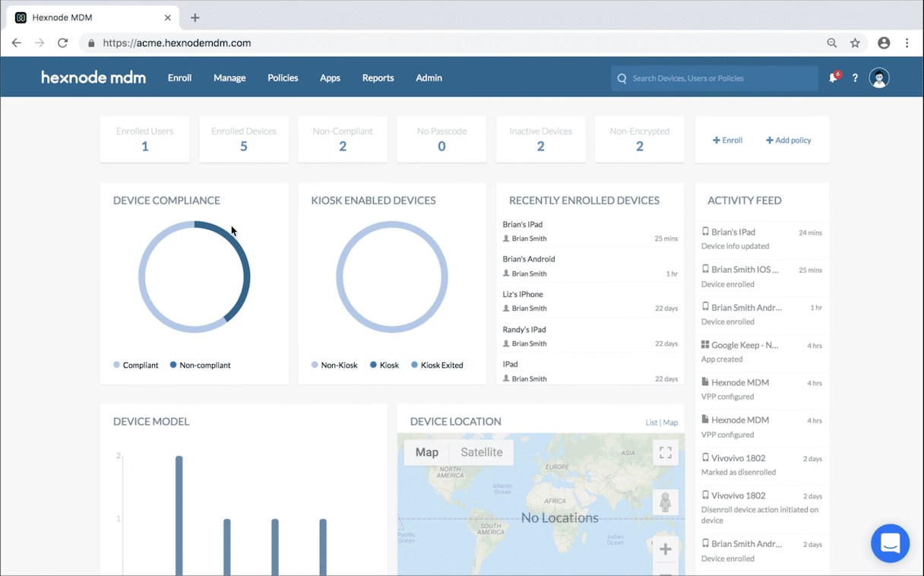Open the Google Keep App created activity
Image resolution: width=924 pixels, height=576 pixels.
point(761,353)
